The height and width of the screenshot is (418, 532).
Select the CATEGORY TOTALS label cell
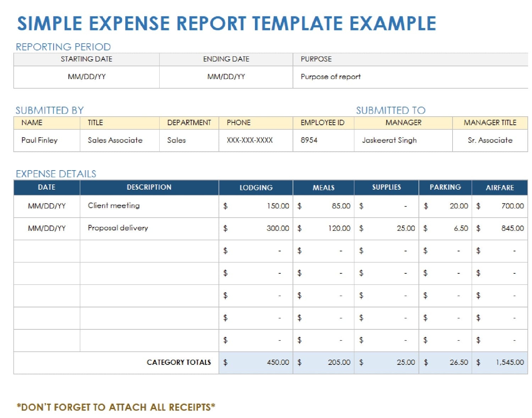[179, 362]
